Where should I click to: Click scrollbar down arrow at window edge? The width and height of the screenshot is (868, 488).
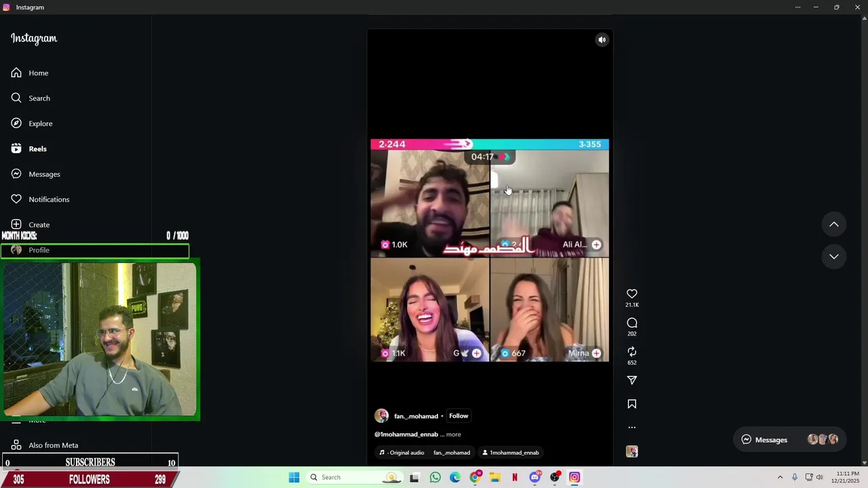[x=864, y=462]
